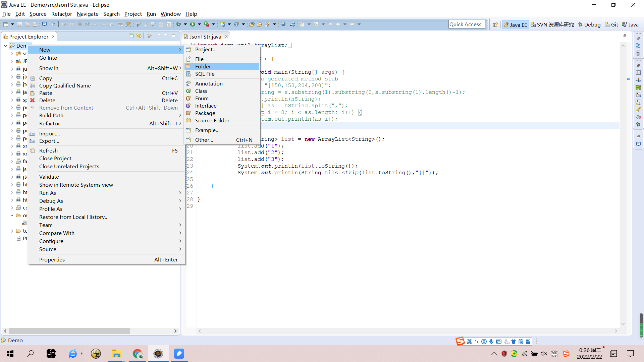Screen dimensions: 644x362
Task: Open the Project Explorer view menu chevron
Action: 159,35
